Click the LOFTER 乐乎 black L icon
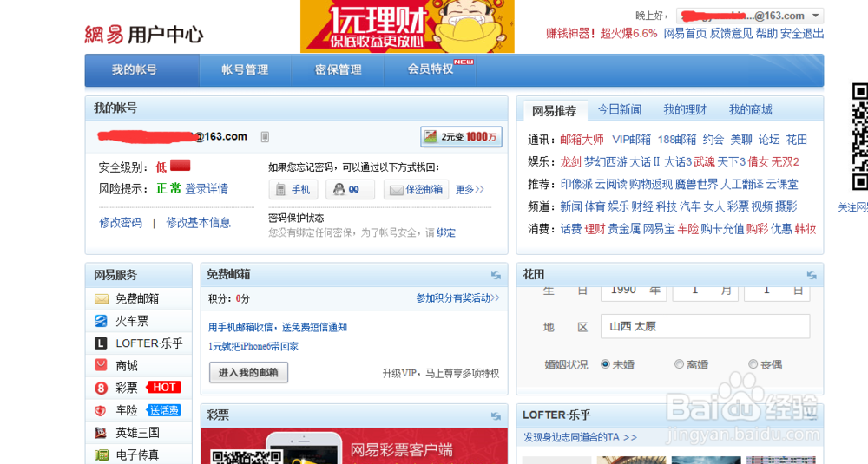 [x=100, y=343]
